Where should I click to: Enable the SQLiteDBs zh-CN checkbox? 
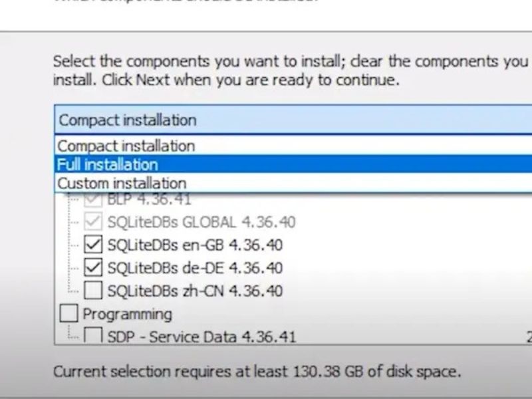click(x=94, y=291)
